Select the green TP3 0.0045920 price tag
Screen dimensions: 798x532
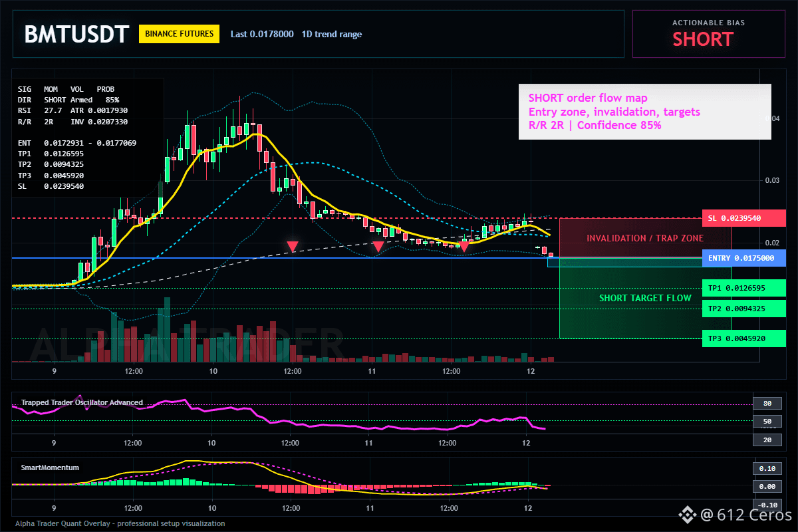744,338
